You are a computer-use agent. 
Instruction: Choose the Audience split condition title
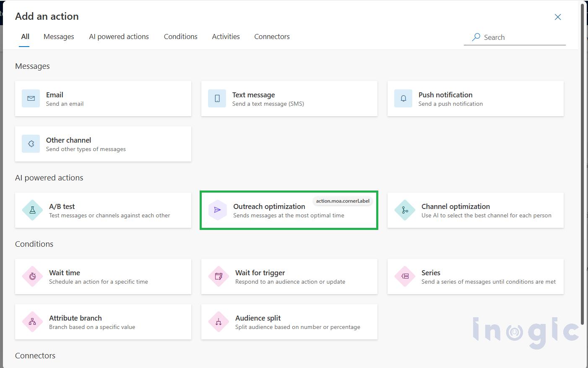258,318
